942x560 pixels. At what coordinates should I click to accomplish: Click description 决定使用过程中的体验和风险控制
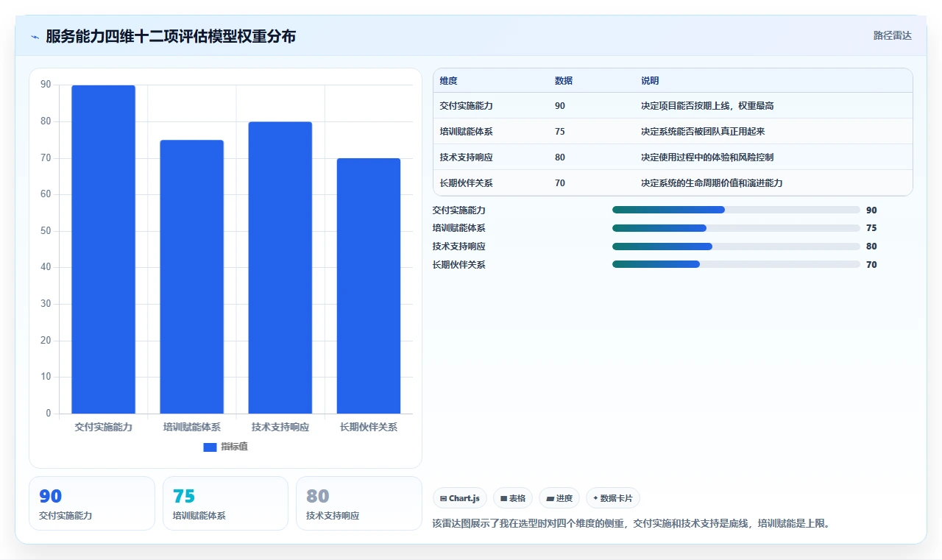pyautogui.click(x=707, y=157)
